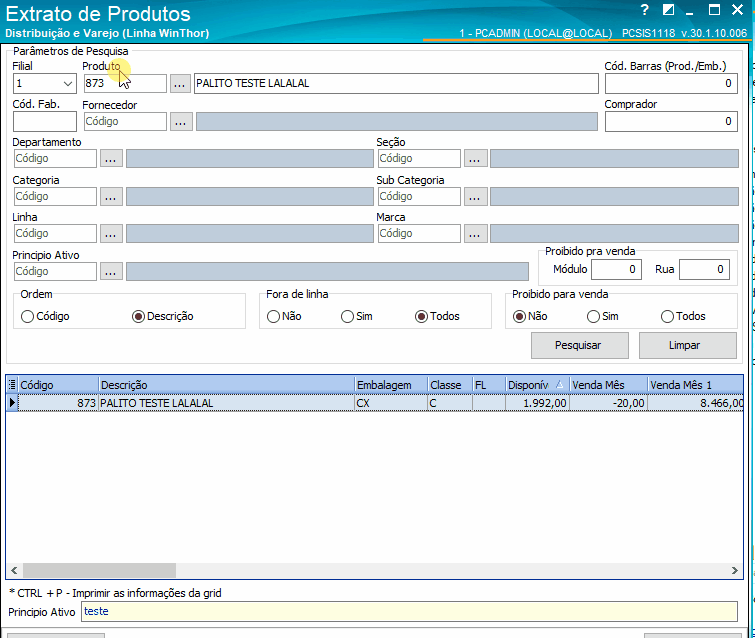This screenshot has width=755, height=638.
Task: Open the Principio Ativo lookup ellipsis button
Action: pos(111,272)
